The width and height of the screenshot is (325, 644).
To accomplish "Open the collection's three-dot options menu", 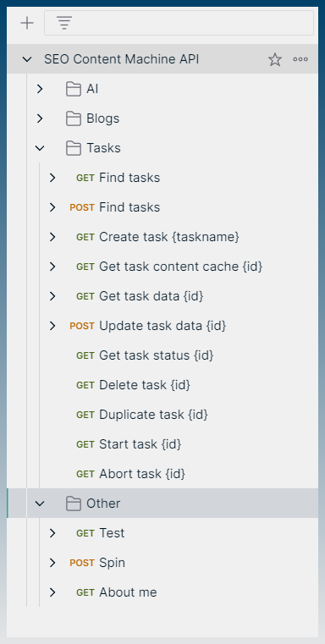I will [x=300, y=59].
